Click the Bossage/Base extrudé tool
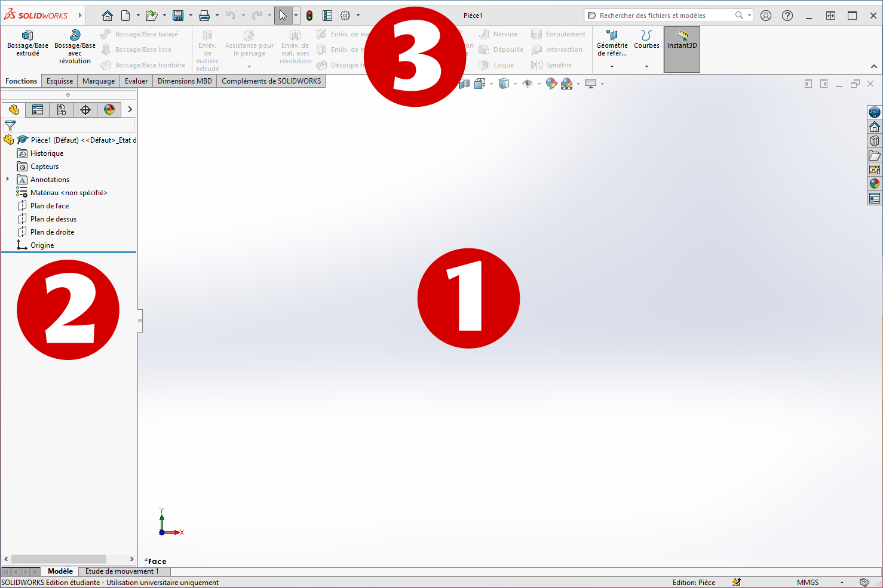The height and width of the screenshot is (588, 883). coord(27,43)
